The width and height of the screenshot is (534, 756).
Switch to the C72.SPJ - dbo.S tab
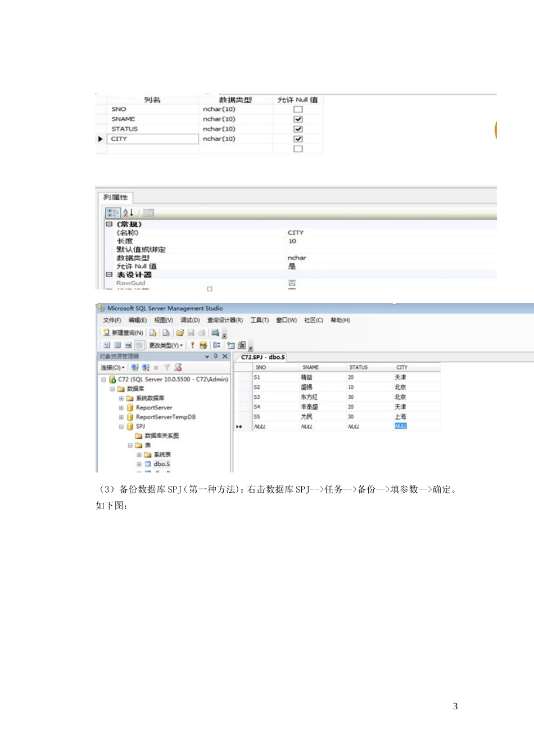click(263, 357)
